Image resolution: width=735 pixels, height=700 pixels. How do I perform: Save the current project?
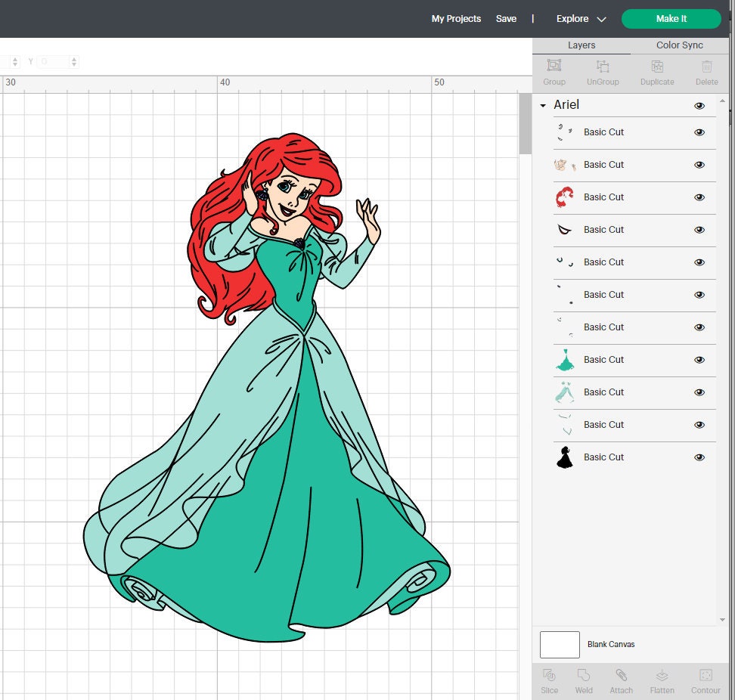pyautogui.click(x=506, y=18)
